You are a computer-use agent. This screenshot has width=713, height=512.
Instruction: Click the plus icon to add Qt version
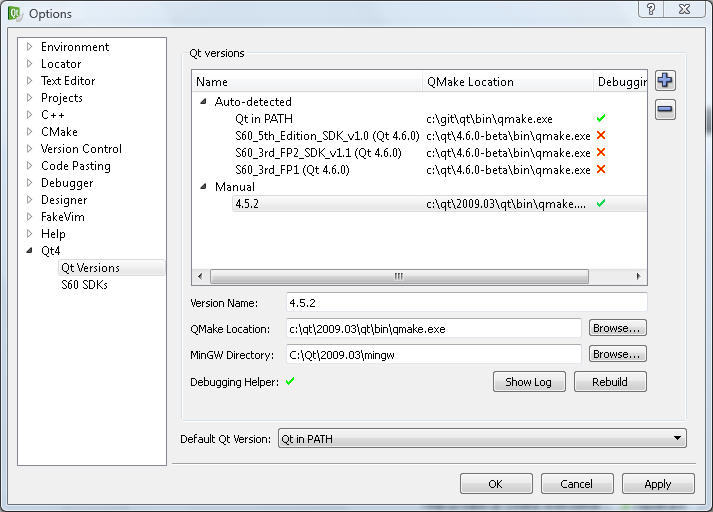point(665,82)
